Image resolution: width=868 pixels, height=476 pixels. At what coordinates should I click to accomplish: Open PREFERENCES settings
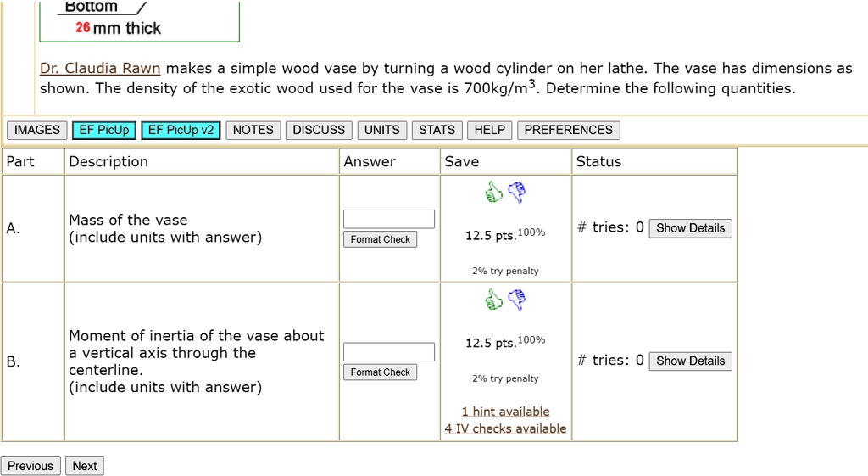[x=568, y=130]
